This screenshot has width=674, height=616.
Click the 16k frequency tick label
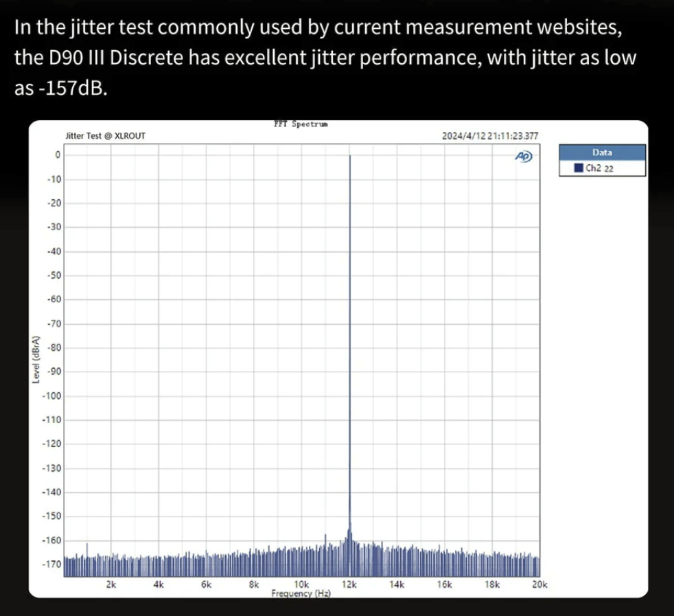click(445, 584)
